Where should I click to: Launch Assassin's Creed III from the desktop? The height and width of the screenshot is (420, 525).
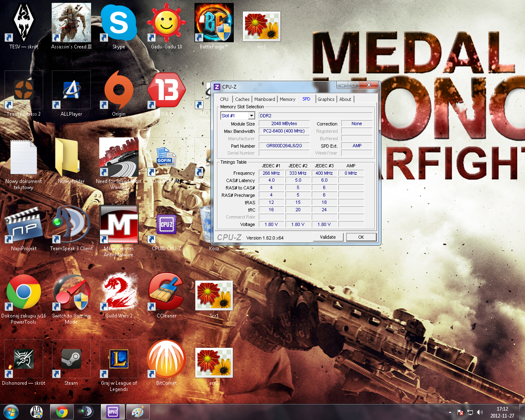click(x=71, y=26)
